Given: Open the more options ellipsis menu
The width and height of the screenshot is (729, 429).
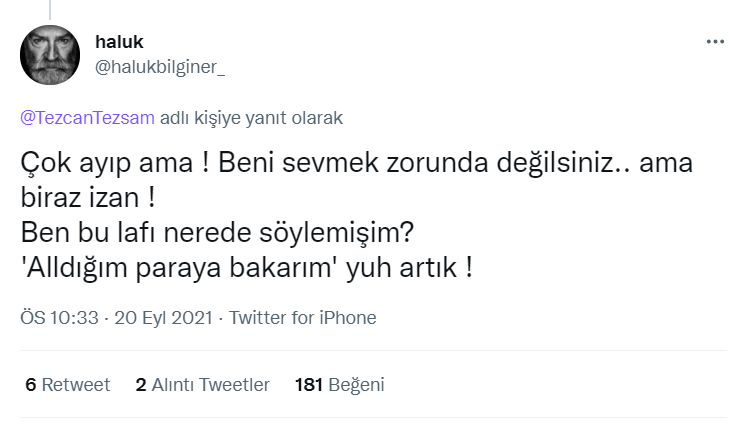Looking at the screenshot, I should click(715, 42).
